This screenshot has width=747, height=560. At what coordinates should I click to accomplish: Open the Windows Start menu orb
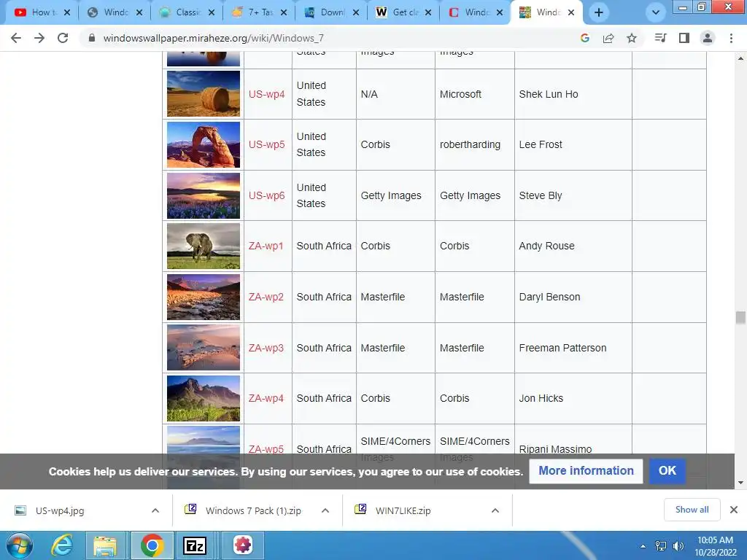[19, 545]
